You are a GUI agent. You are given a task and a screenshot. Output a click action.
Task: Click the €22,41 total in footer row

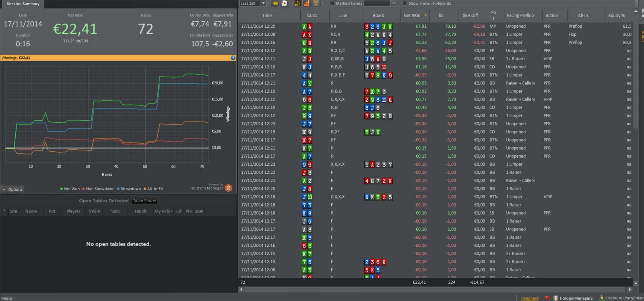pyautogui.click(x=419, y=282)
